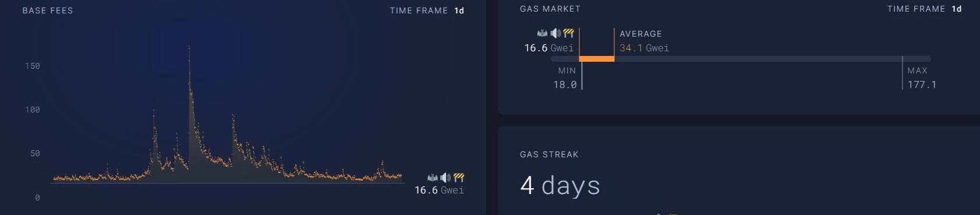Click the BASE FEES heading
Screen dimensions: 980x215
point(48,10)
